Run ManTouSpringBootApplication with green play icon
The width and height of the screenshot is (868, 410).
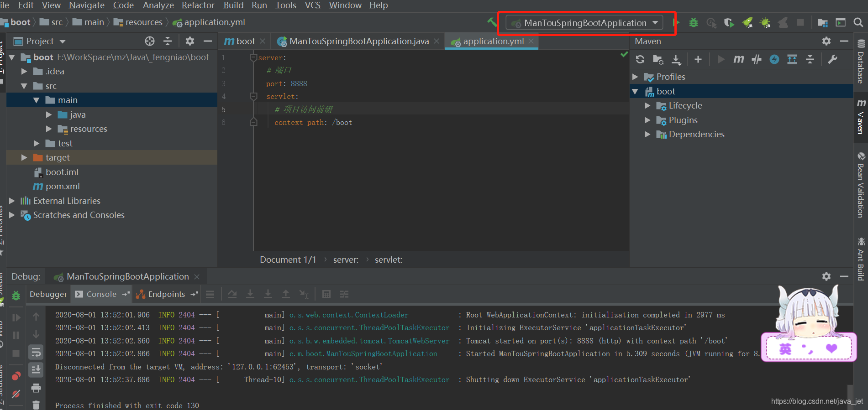[676, 22]
